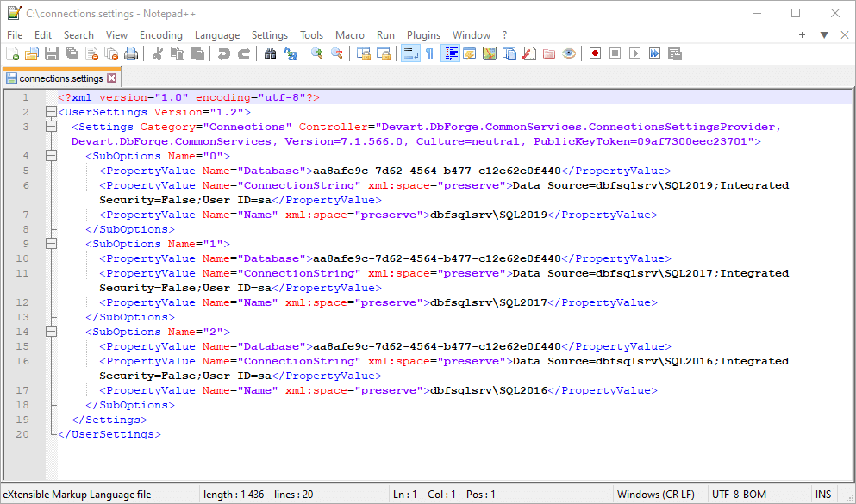Start macro recording with the red record button
856x504 pixels.
tap(595, 53)
